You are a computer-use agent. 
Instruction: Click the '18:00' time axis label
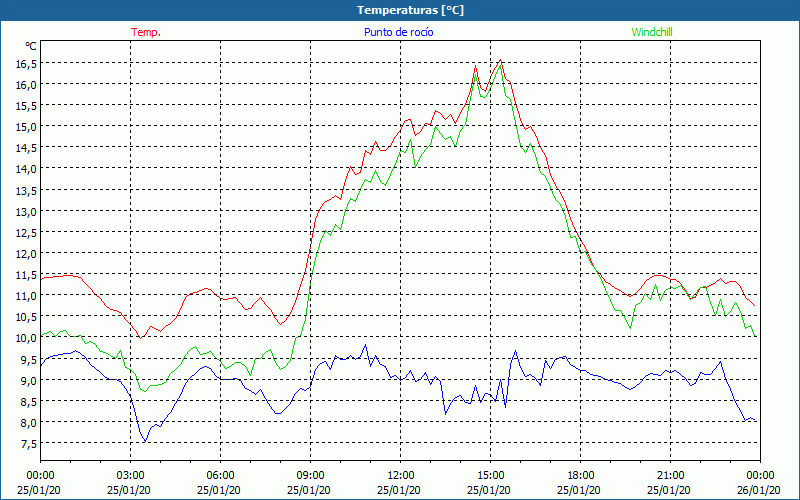pyautogui.click(x=581, y=476)
